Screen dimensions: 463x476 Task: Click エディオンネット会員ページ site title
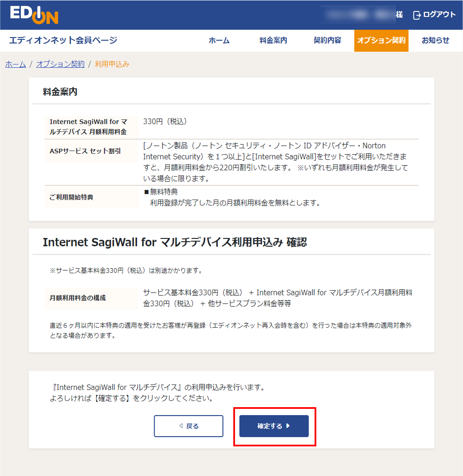point(63,40)
